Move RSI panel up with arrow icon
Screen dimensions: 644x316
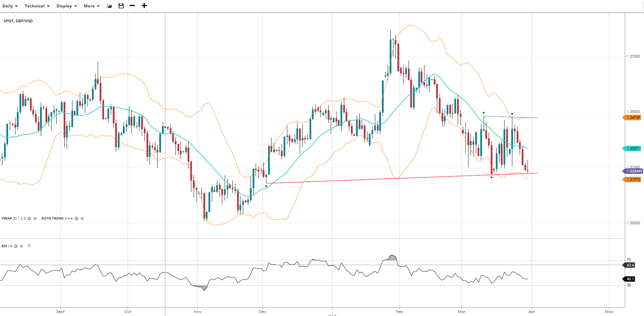29,246
